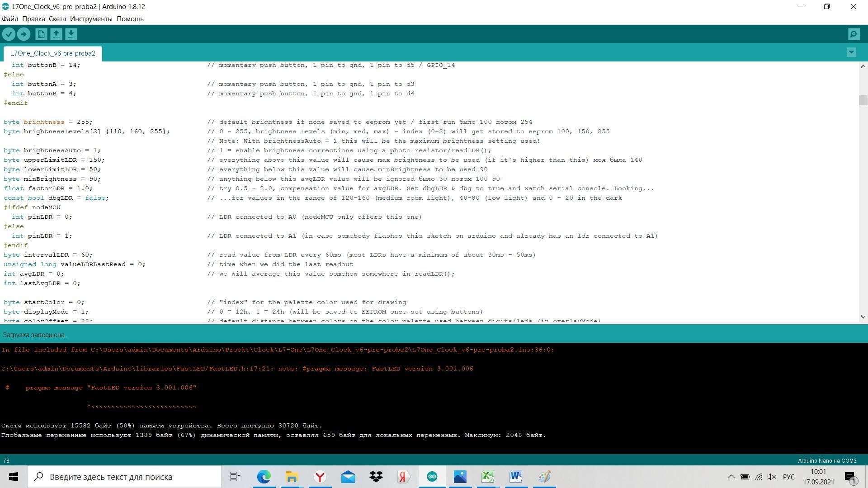This screenshot has height=488, width=868.
Task: Select the L7One_Clock_v6-pre-proba2 tab
Action: click(52, 53)
